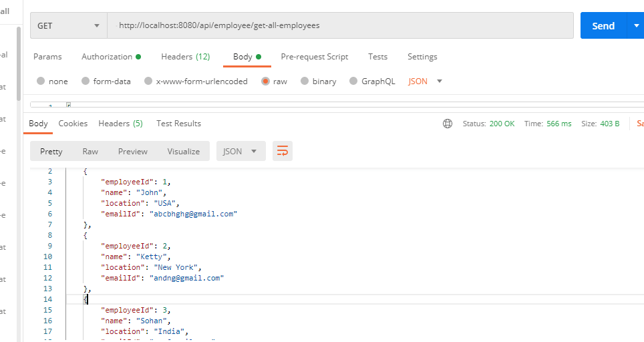Viewport: 644px width, 342px height.
Task: Switch to the request Body tab
Action: pos(247,57)
